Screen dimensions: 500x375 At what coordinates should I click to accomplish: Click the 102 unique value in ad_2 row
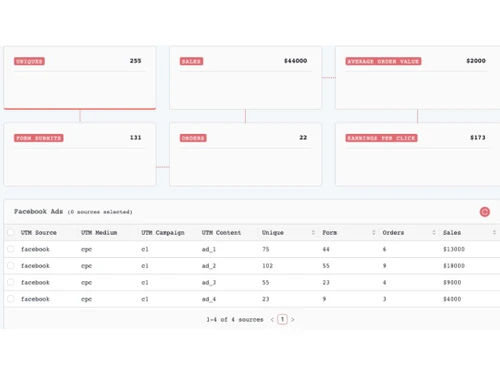click(267, 266)
